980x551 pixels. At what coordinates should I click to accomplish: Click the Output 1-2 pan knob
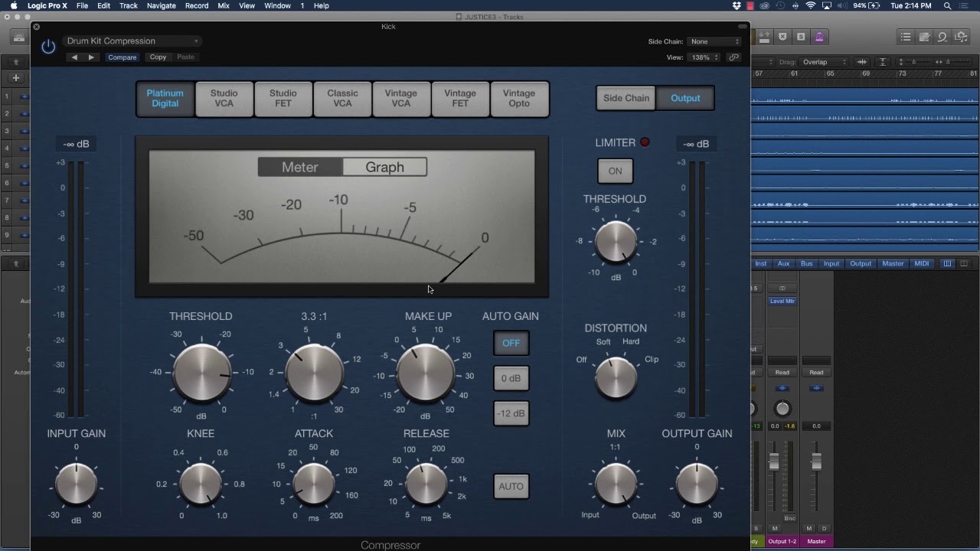click(x=782, y=408)
